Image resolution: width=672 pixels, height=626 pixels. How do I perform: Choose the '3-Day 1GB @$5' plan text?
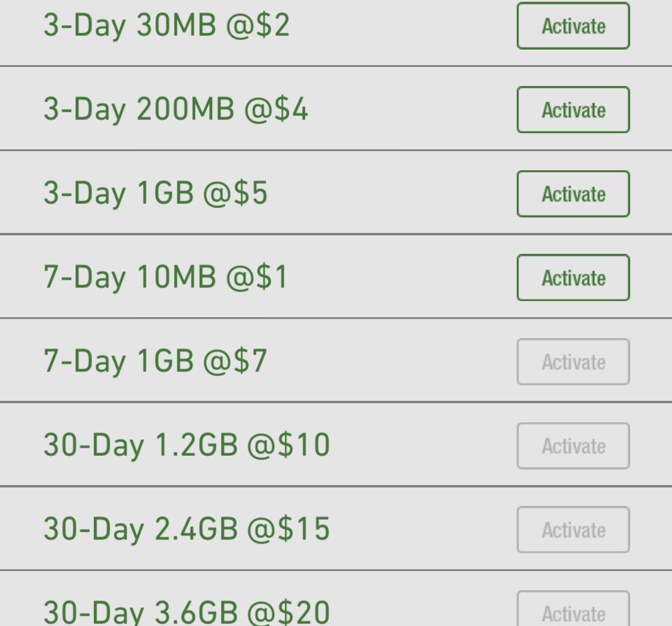(x=155, y=194)
